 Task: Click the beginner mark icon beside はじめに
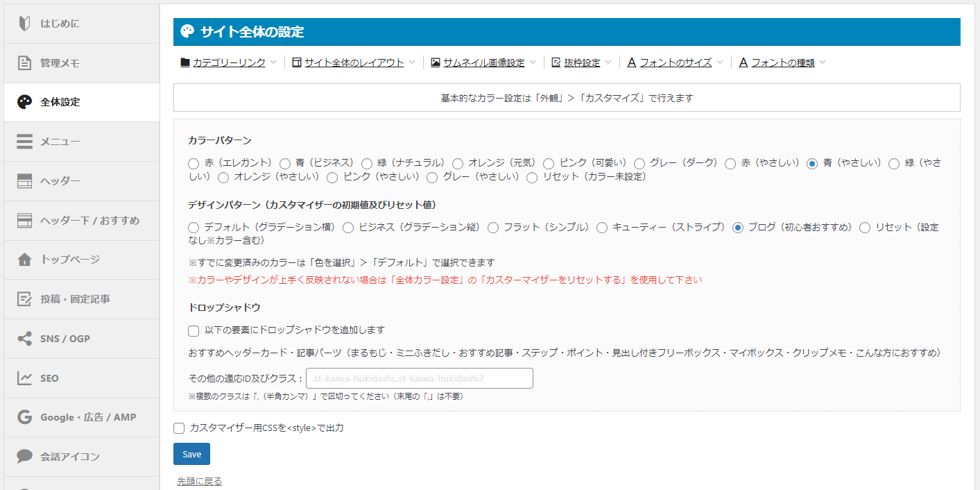(24, 23)
